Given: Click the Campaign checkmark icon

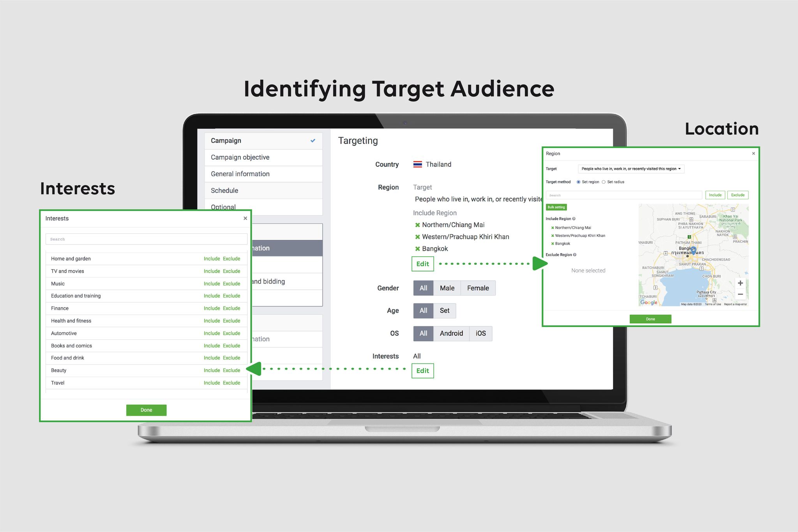Looking at the screenshot, I should (313, 141).
